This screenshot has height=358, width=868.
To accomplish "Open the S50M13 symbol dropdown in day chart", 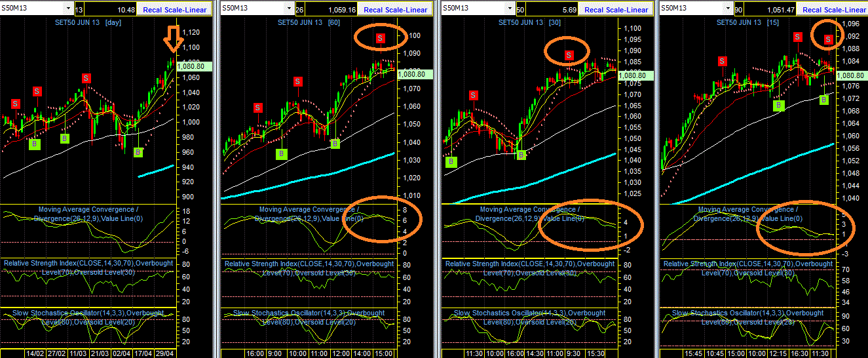I will click(69, 9).
